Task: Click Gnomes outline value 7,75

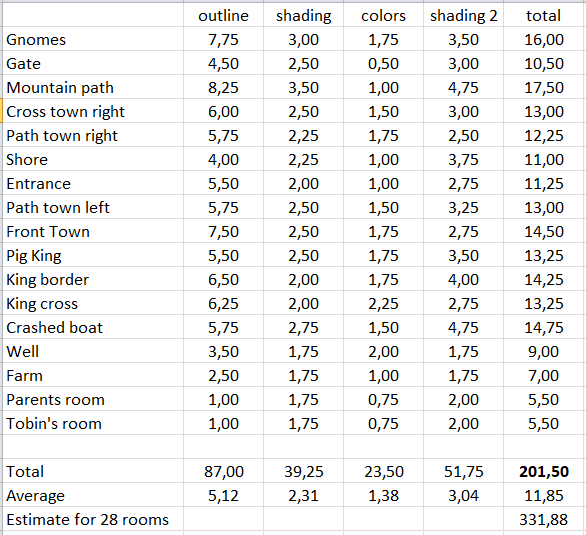Action: [223, 40]
